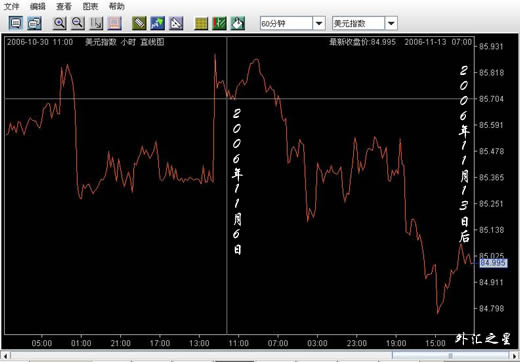Expand the 60分钟 timeframe dropdown arrow
520x362 pixels.
pos(319,23)
